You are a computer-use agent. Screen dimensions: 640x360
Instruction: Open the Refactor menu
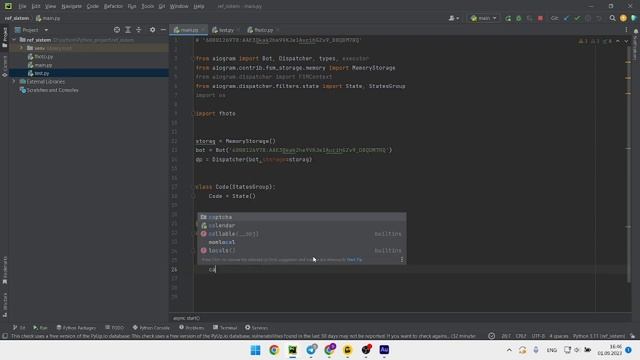[x=113, y=6]
